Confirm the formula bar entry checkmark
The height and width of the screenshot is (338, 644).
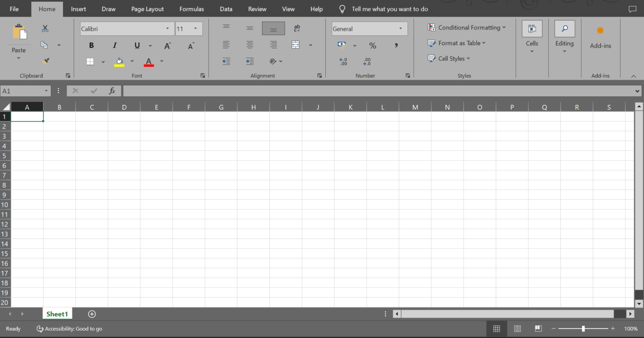(x=94, y=91)
